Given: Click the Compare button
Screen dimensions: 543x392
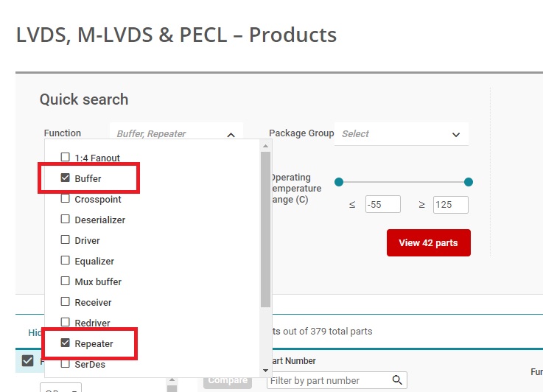Looking at the screenshot, I should coord(227,380).
